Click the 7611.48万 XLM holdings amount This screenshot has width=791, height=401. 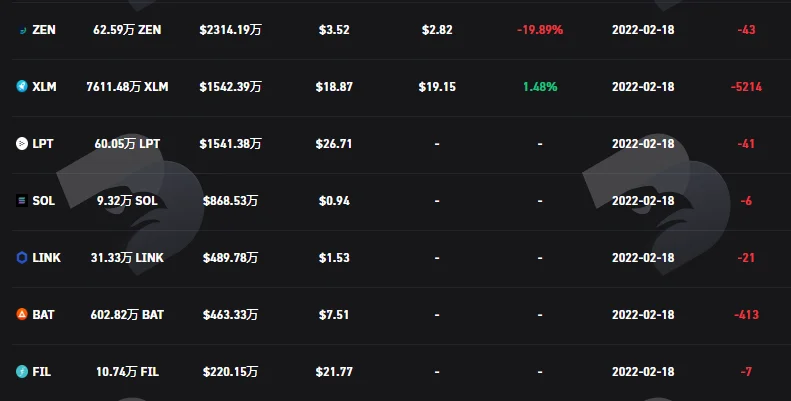pos(127,87)
